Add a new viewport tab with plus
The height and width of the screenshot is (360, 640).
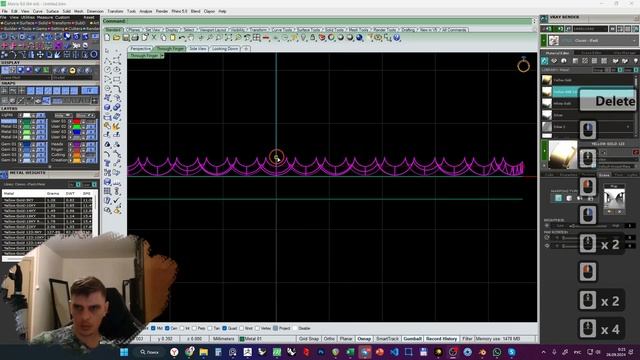tap(246, 49)
